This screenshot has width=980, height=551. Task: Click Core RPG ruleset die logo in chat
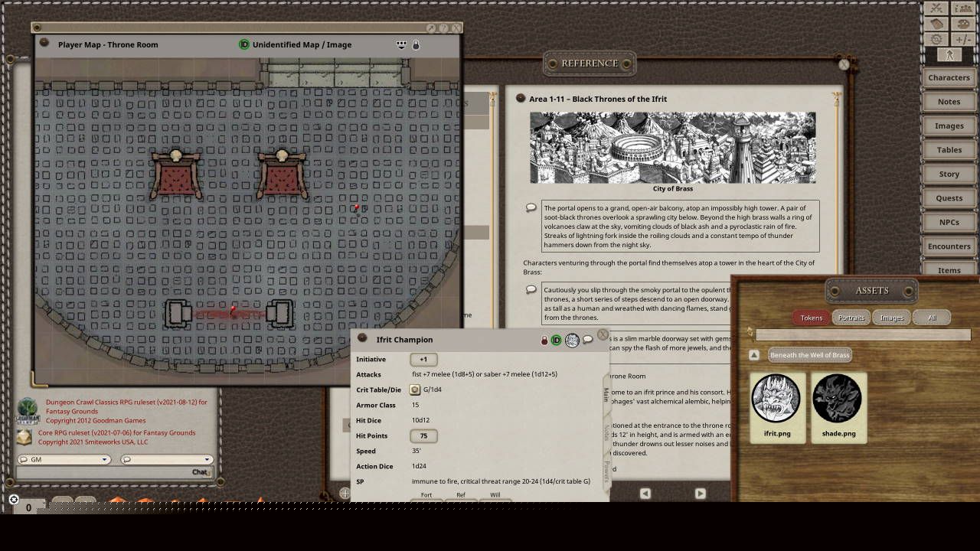(25, 437)
